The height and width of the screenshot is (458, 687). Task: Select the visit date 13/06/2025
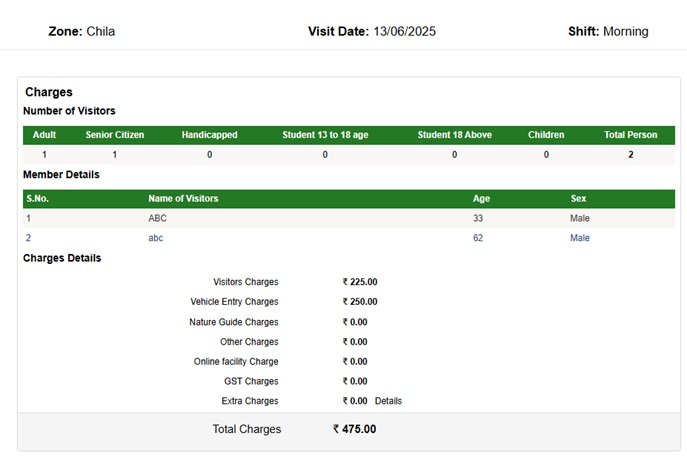[404, 32]
